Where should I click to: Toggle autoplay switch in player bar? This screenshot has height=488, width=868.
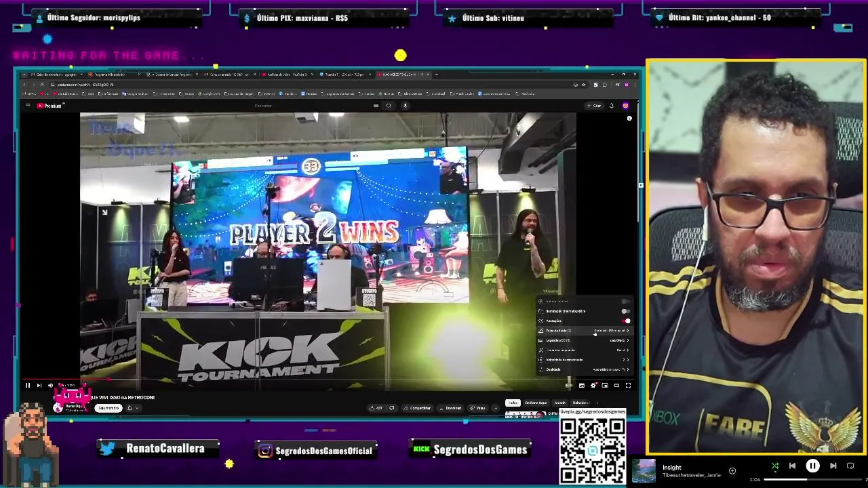(569, 385)
